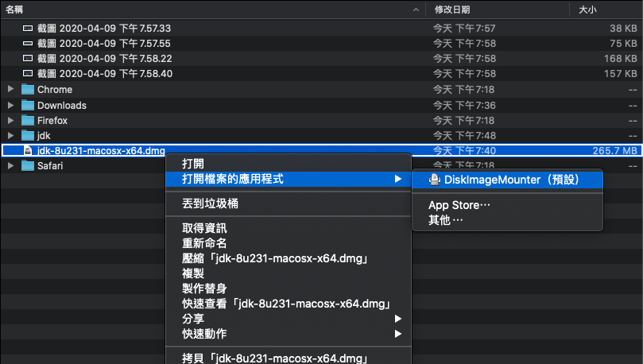Click the dmg file icon of jdk-8u231-macosx-x64.dmg row
Image resolution: width=643 pixels, height=364 pixels.
pos(28,150)
